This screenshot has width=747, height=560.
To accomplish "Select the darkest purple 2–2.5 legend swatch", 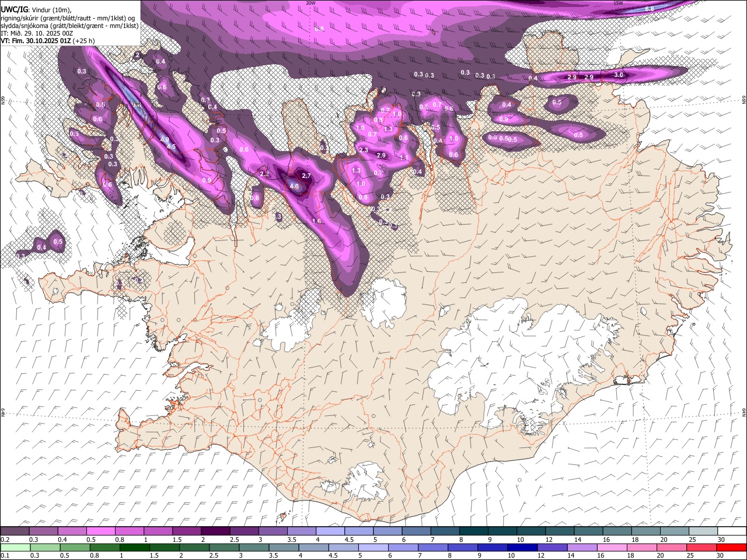I will point(215,531).
